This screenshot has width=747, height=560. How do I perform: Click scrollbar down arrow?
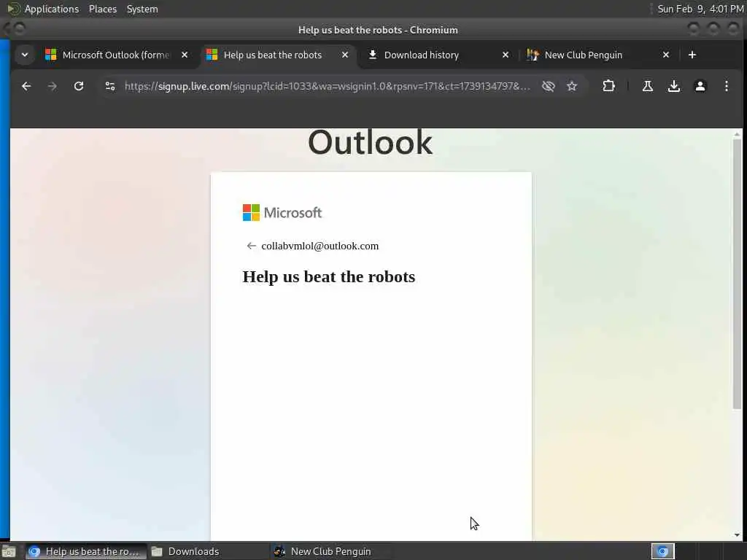[x=737, y=535]
